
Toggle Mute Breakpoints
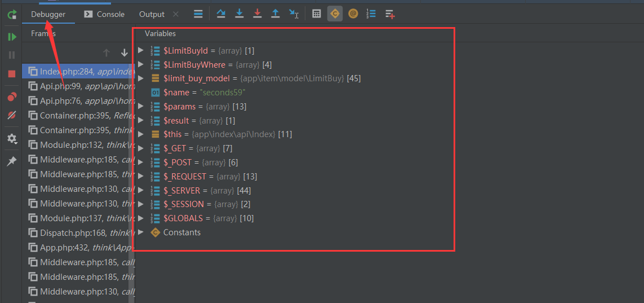point(12,115)
